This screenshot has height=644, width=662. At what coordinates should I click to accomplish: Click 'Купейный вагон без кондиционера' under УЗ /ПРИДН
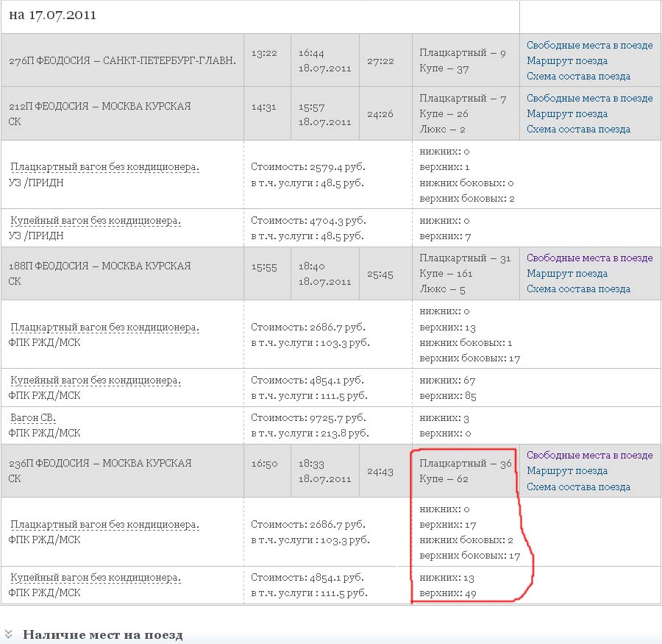[95, 220]
